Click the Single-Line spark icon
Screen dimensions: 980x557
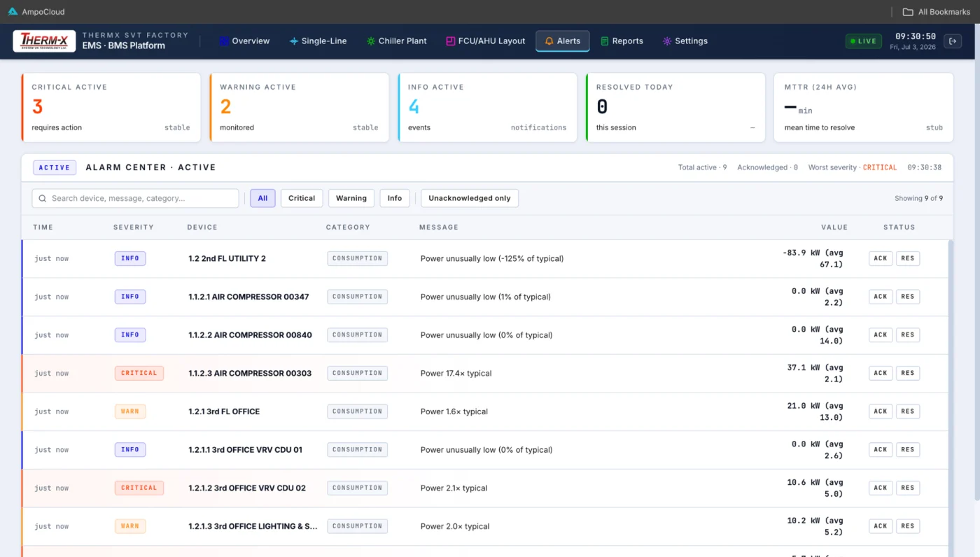tap(294, 41)
